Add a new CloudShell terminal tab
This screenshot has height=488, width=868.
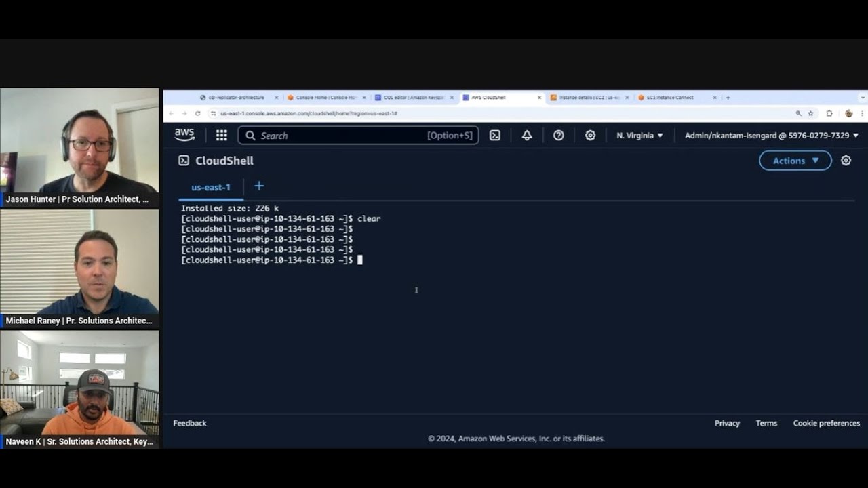pos(259,186)
